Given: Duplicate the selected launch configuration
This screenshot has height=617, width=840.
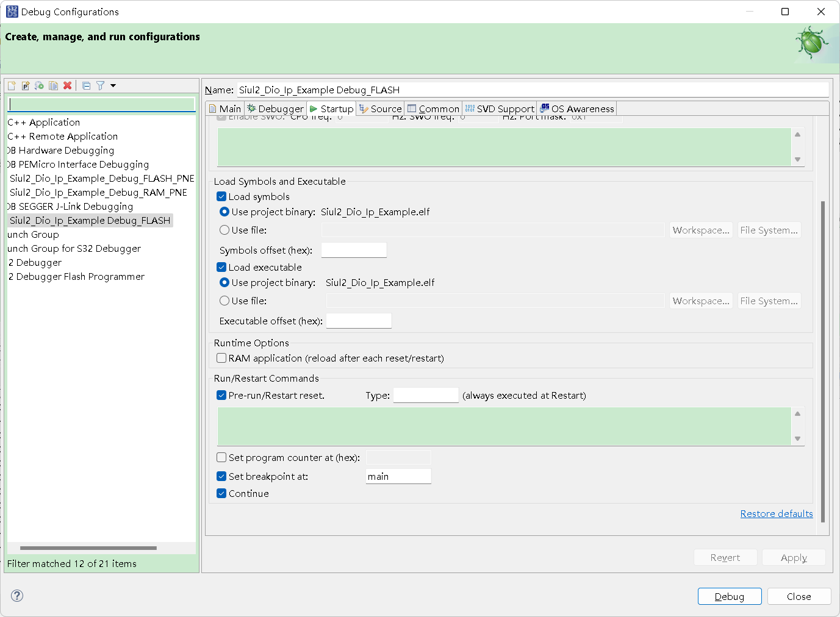Looking at the screenshot, I should point(53,85).
